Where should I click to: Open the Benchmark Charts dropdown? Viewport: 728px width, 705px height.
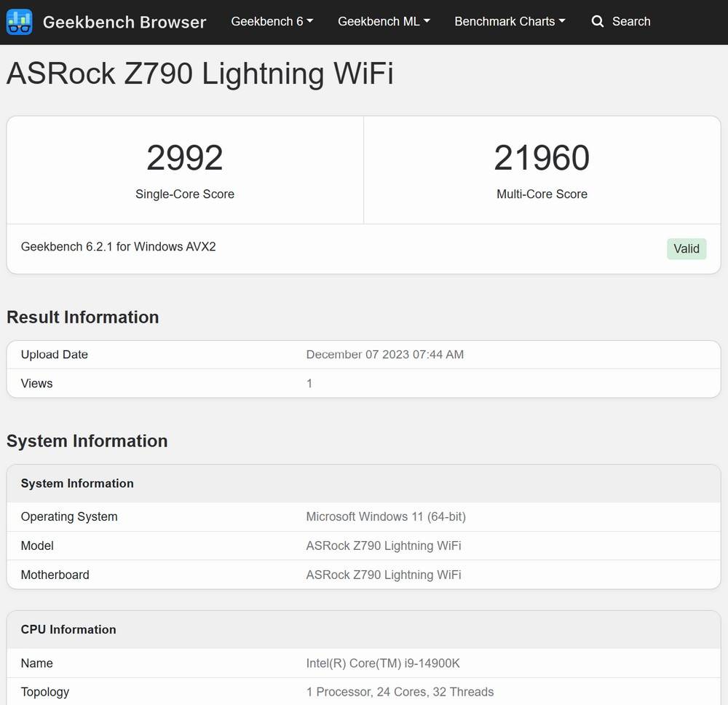click(x=510, y=22)
